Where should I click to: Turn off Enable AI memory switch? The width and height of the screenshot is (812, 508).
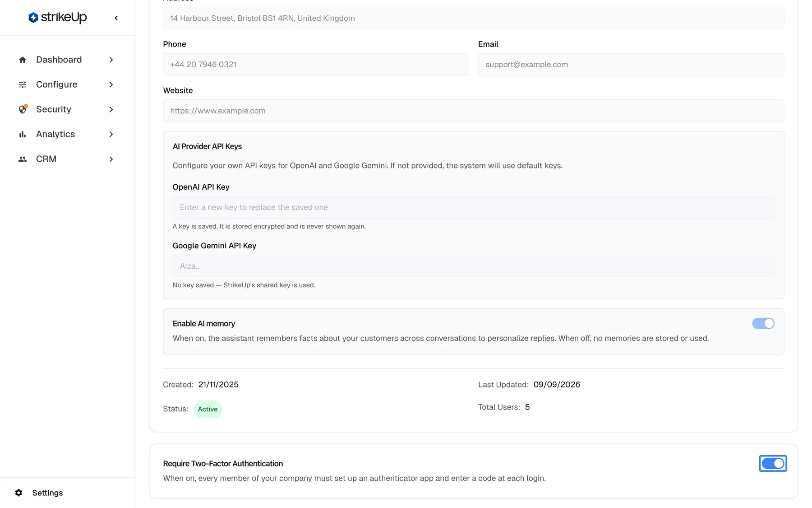click(763, 323)
